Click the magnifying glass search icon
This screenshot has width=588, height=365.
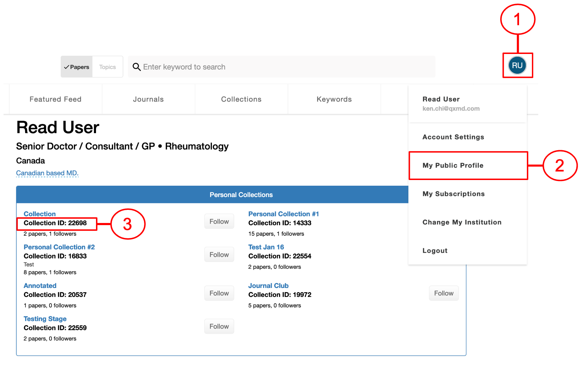click(137, 67)
